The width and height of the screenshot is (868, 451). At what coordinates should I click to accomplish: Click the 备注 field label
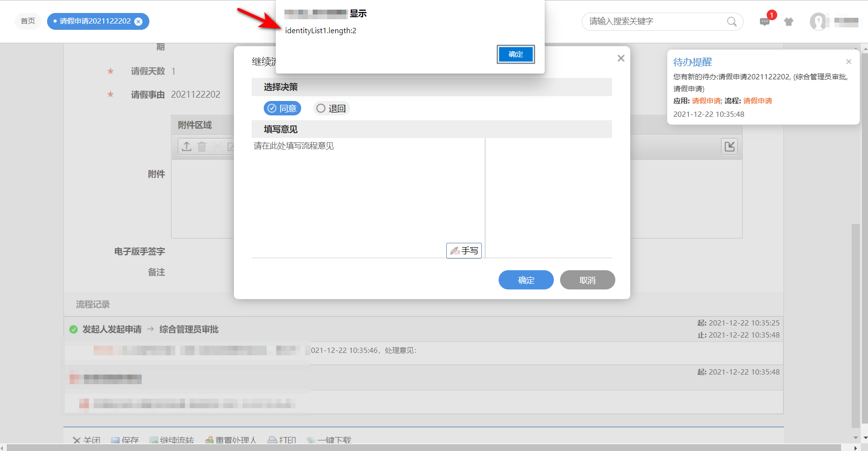156,272
